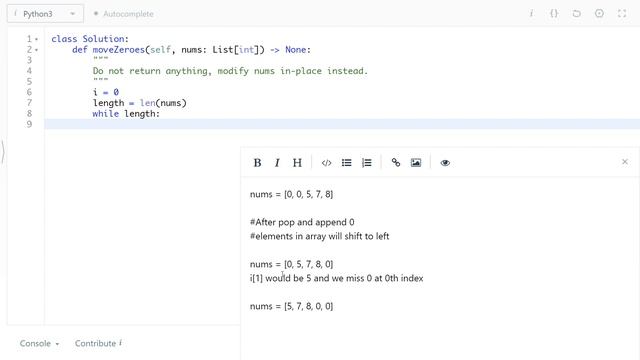Toggle note preview with the eye icon

(445, 163)
